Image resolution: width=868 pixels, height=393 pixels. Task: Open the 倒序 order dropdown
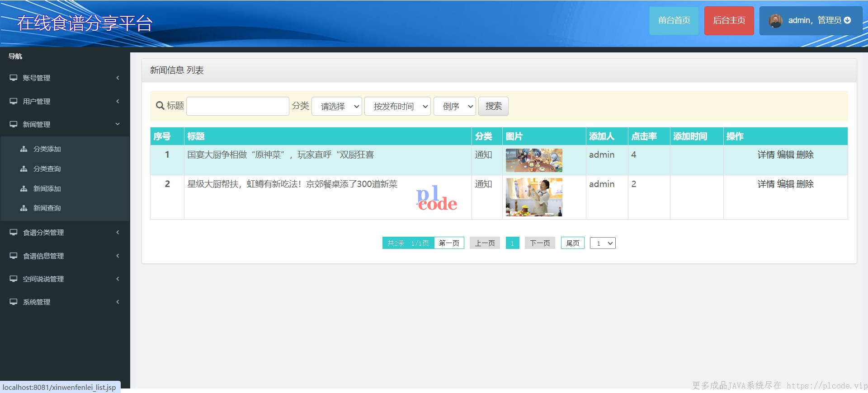(x=455, y=106)
